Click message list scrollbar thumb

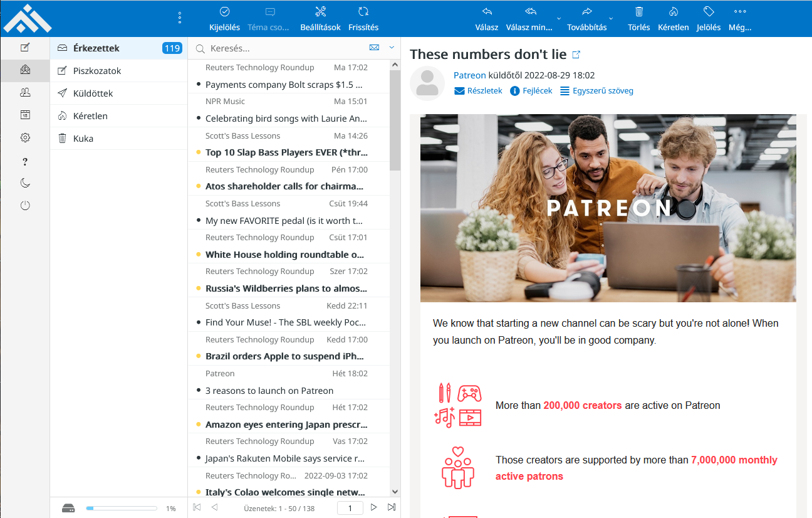(395, 120)
